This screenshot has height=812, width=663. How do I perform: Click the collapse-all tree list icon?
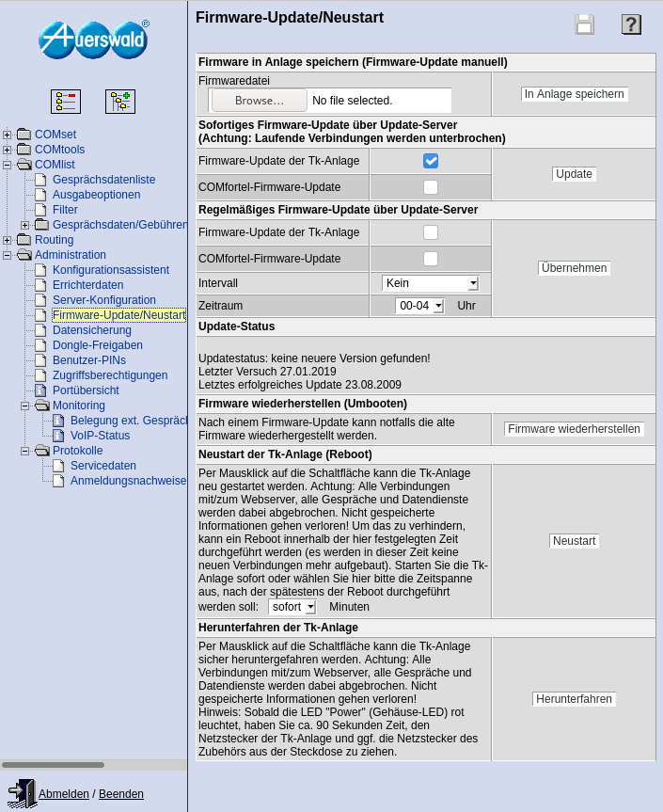66,102
